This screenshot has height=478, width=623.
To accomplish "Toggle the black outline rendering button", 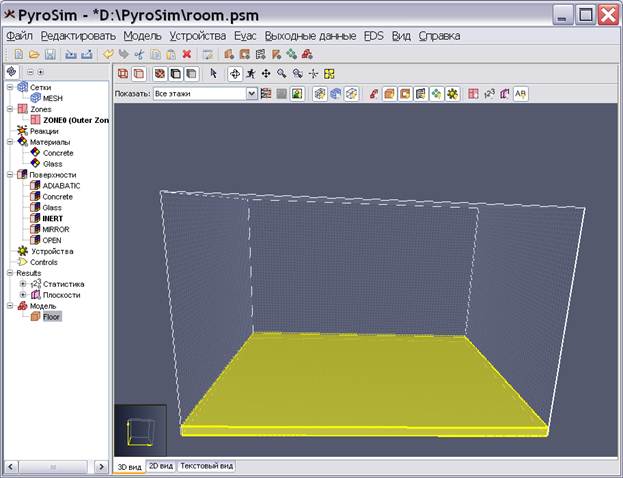I will 176,74.
